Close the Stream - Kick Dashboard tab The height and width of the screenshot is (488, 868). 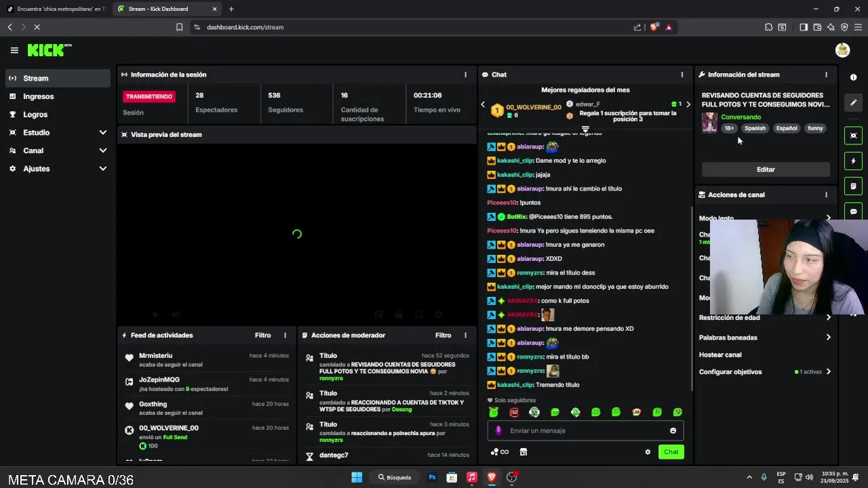(x=215, y=9)
